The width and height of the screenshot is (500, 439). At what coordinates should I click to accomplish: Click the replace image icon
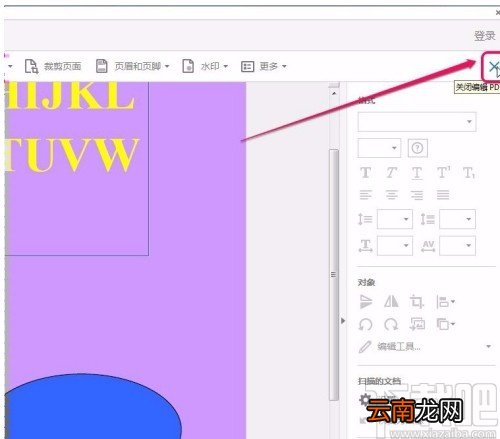(x=417, y=324)
